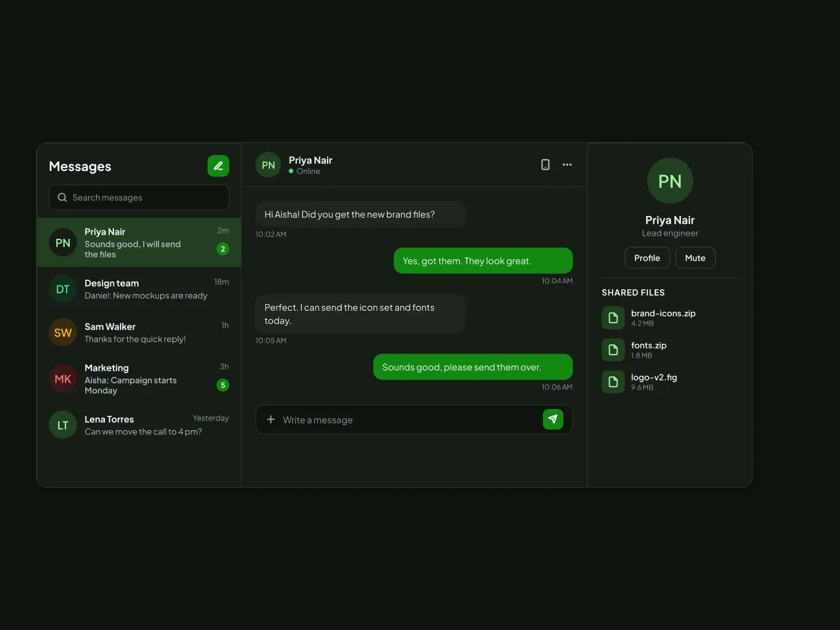The image size is (840, 630).
Task: Click 'Perfect. I can send the icon set' message
Action: click(x=361, y=314)
